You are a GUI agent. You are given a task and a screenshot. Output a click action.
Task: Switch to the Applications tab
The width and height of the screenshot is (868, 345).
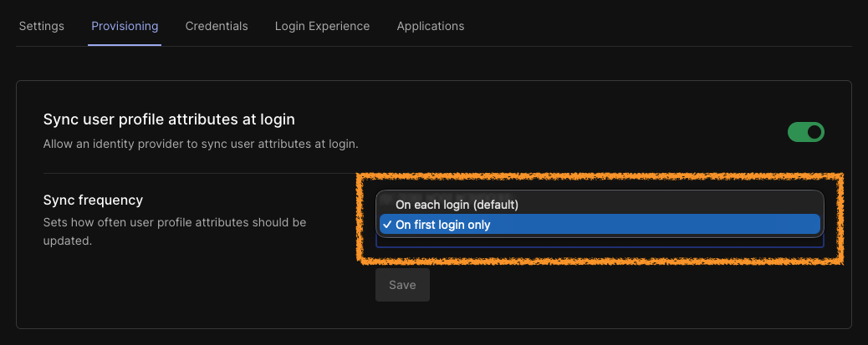[430, 26]
